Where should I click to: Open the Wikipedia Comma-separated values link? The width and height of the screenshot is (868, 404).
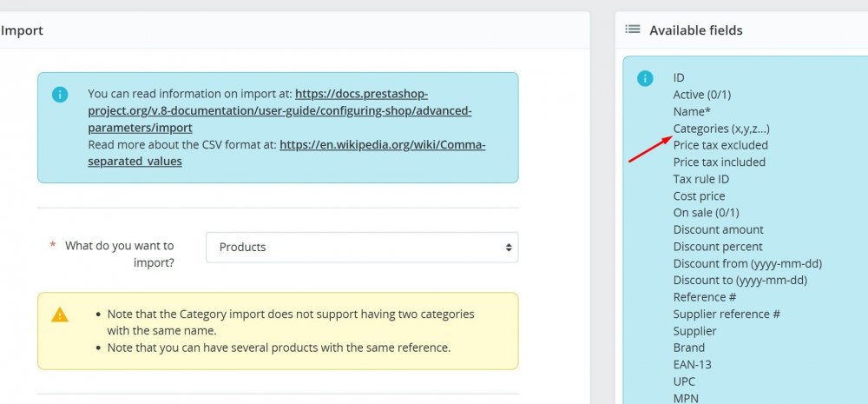382,144
